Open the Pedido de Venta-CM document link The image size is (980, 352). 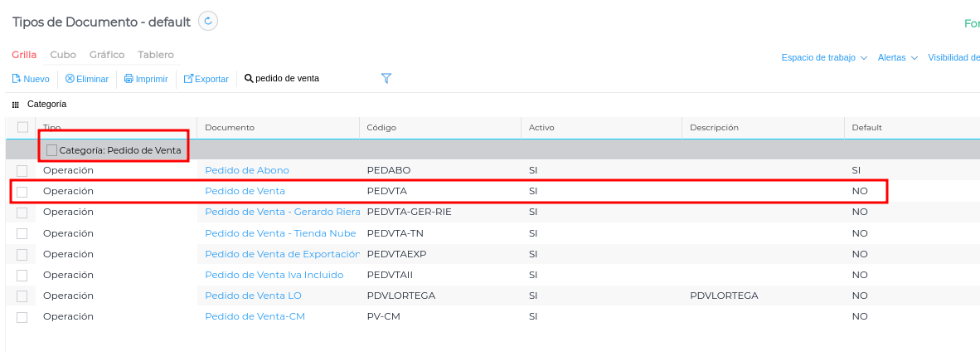point(255,316)
